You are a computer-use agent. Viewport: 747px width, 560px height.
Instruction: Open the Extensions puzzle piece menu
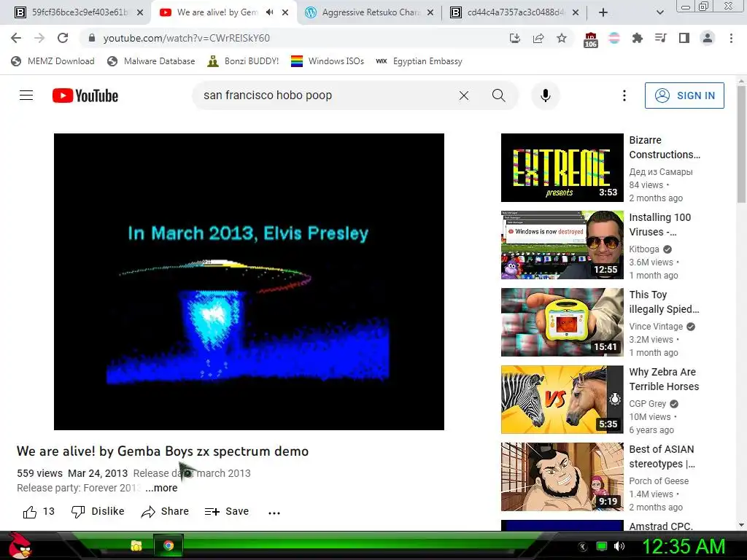point(638,38)
